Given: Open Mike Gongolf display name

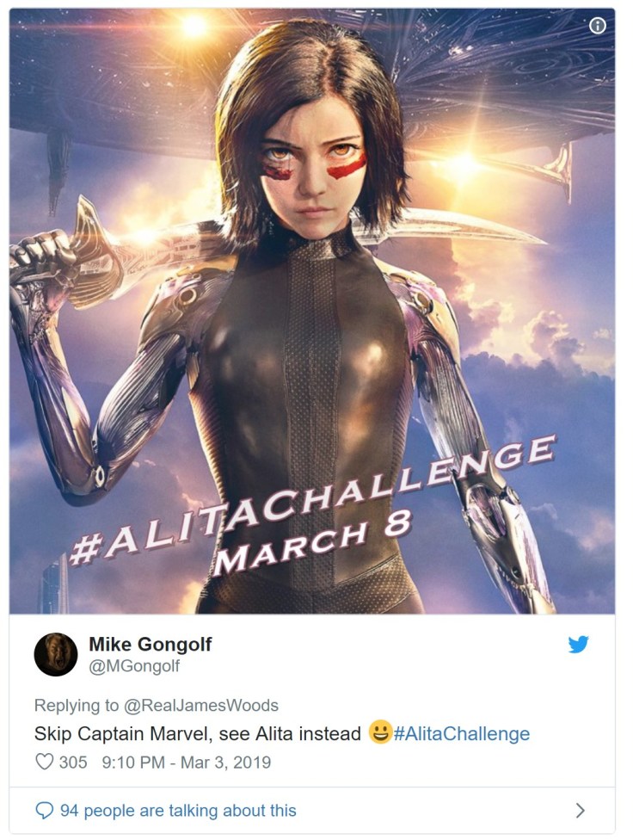Looking at the screenshot, I should pos(151,644).
